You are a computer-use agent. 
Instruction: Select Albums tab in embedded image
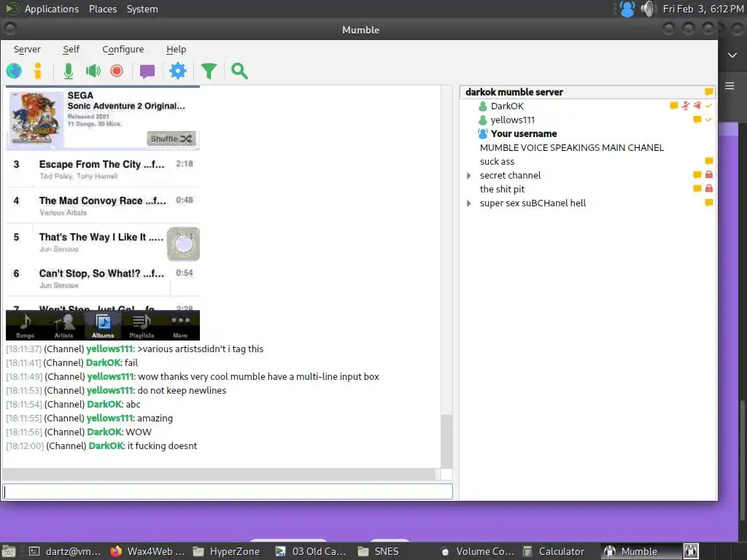coord(103,326)
